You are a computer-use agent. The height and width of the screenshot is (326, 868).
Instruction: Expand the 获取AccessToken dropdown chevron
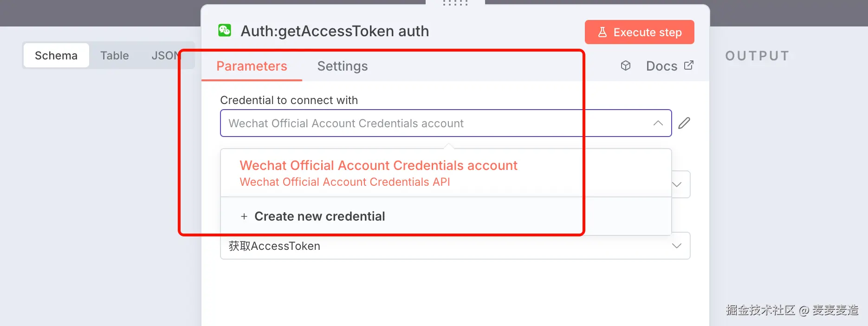pos(676,246)
